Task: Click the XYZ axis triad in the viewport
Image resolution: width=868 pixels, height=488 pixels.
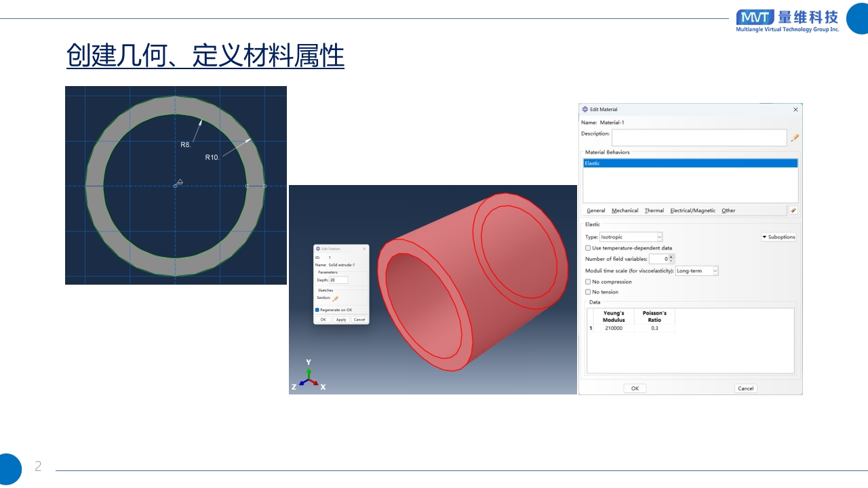Action: 309,376
